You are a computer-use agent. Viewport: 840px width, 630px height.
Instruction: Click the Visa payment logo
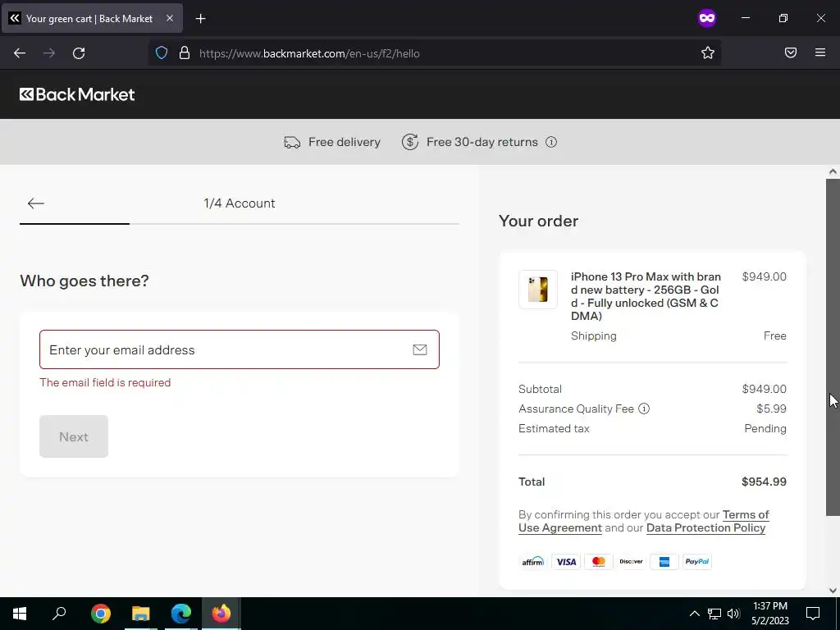click(566, 561)
